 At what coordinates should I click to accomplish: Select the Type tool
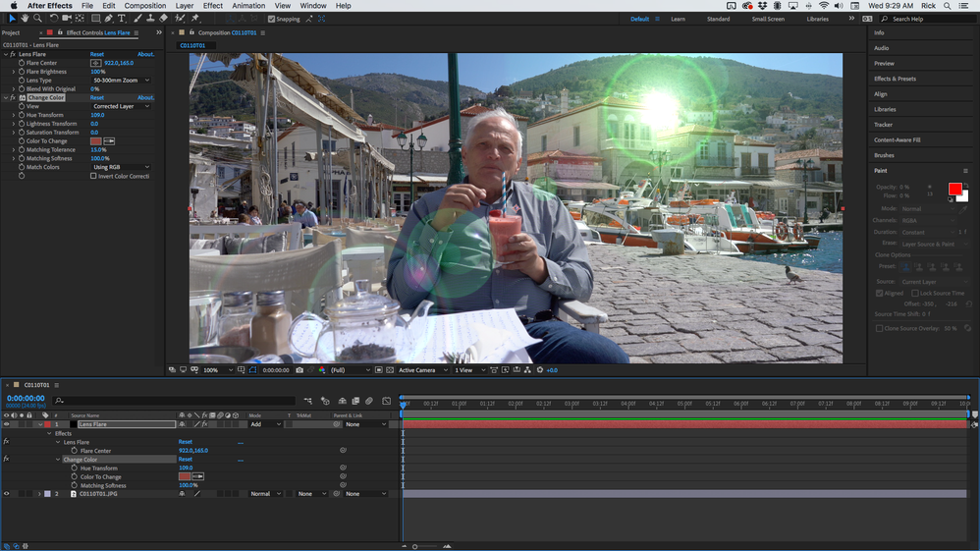click(x=121, y=19)
